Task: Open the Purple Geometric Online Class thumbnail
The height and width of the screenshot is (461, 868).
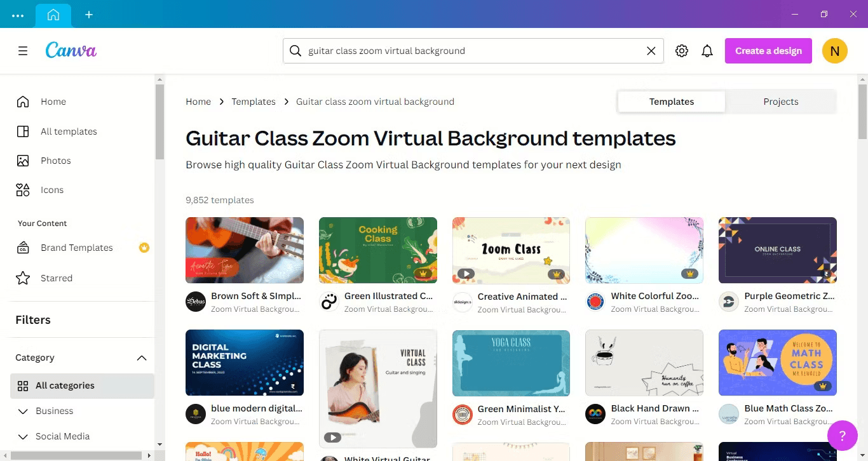Action: (x=777, y=250)
